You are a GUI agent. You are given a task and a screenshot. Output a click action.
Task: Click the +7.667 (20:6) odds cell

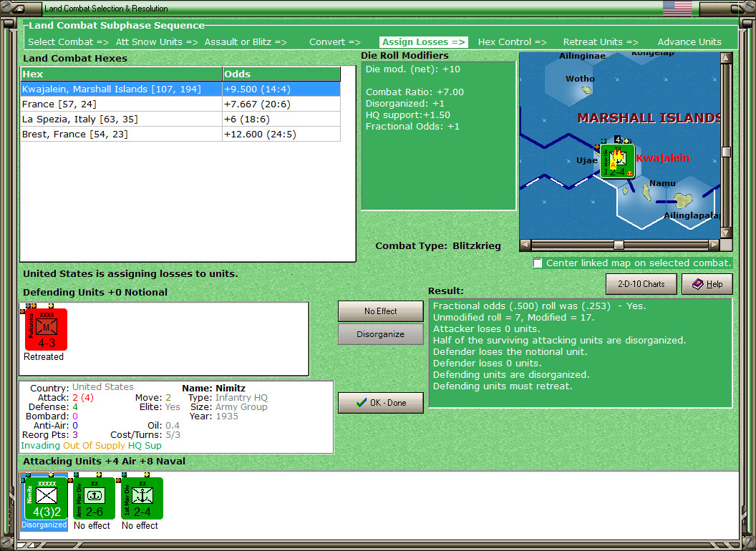pos(281,104)
